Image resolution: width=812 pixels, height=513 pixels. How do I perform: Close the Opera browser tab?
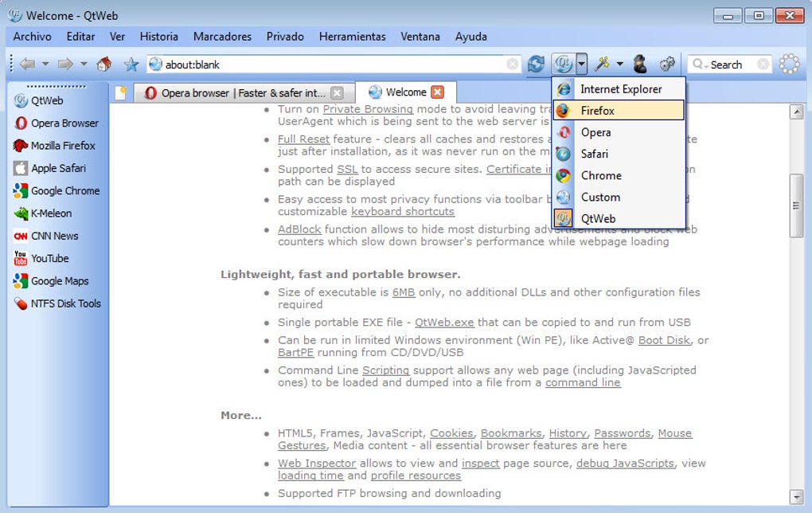tap(337, 92)
